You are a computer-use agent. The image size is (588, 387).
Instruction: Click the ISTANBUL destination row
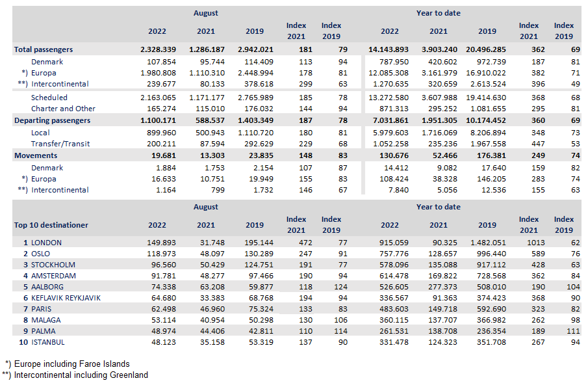pos(48,342)
